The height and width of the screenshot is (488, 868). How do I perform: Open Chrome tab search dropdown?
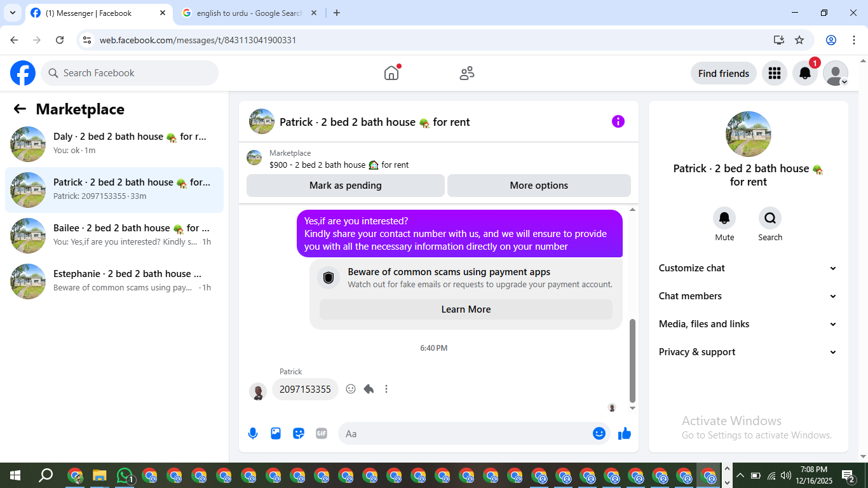tap(13, 13)
